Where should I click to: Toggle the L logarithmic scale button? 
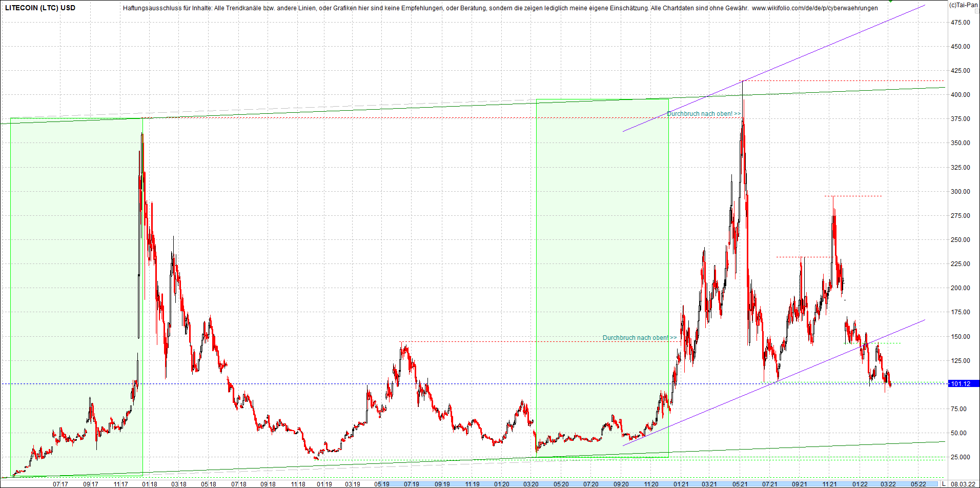pos(944,484)
